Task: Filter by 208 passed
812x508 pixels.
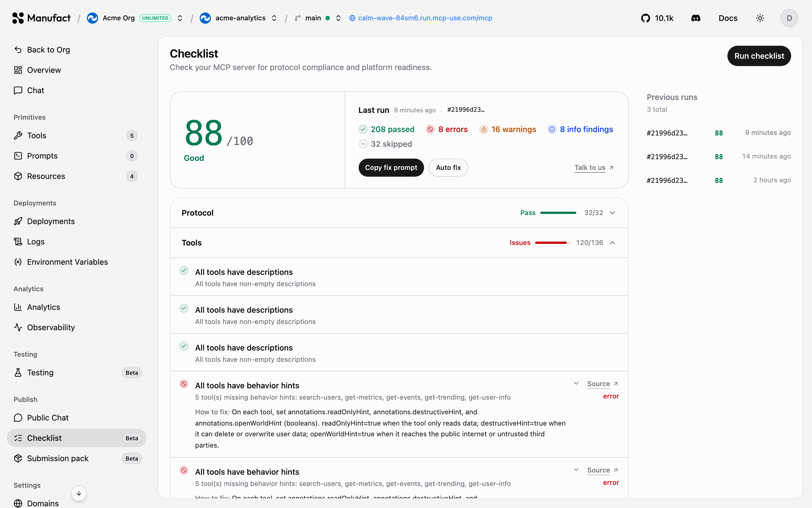Action: 386,129
